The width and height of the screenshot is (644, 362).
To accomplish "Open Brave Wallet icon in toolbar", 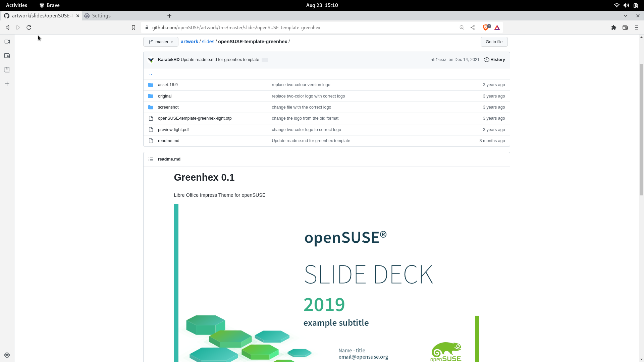I will click(625, 27).
